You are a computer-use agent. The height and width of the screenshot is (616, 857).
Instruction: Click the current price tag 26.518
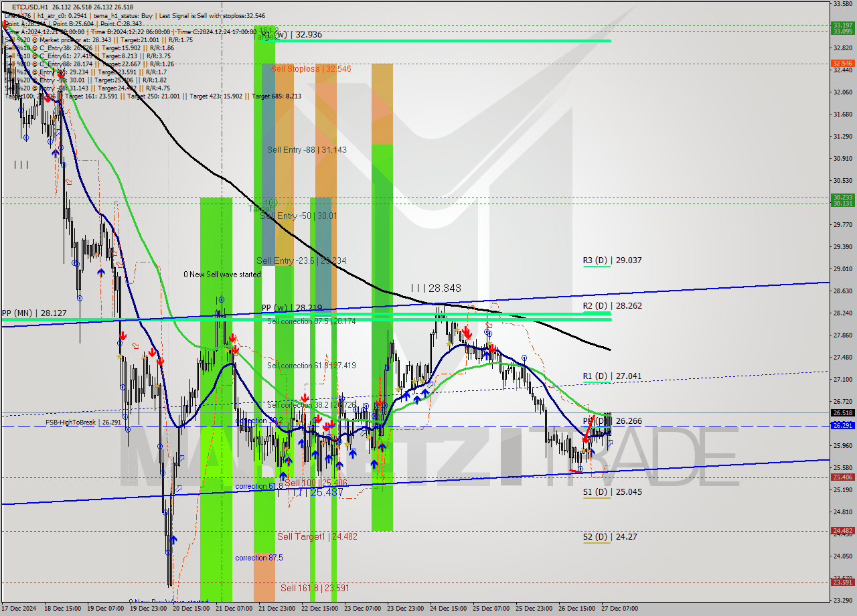tap(842, 413)
